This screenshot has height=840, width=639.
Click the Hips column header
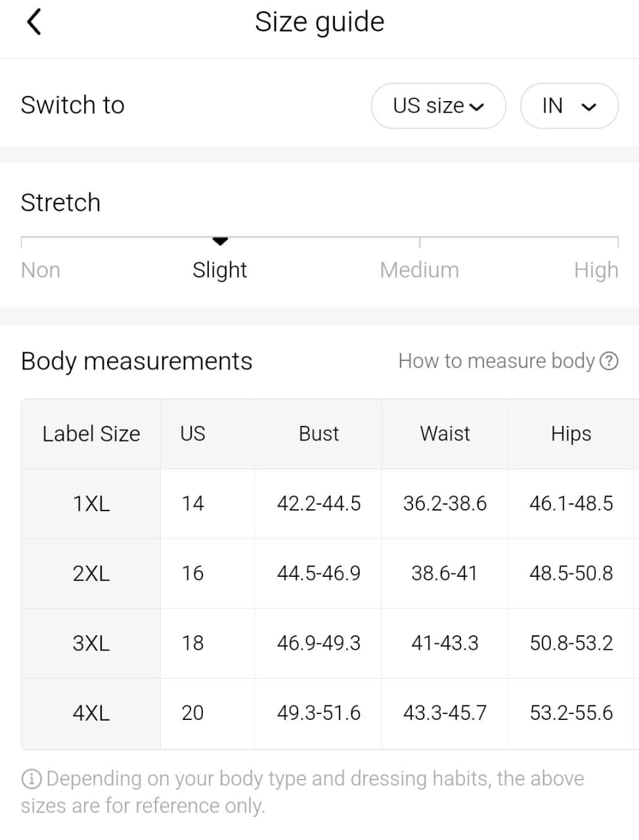click(x=571, y=434)
